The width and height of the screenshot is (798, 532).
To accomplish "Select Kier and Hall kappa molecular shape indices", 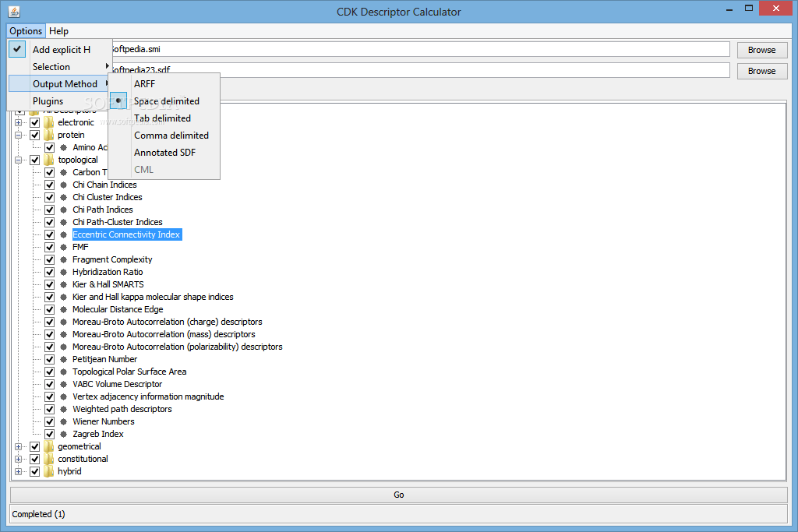I will [x=153, y=297].
